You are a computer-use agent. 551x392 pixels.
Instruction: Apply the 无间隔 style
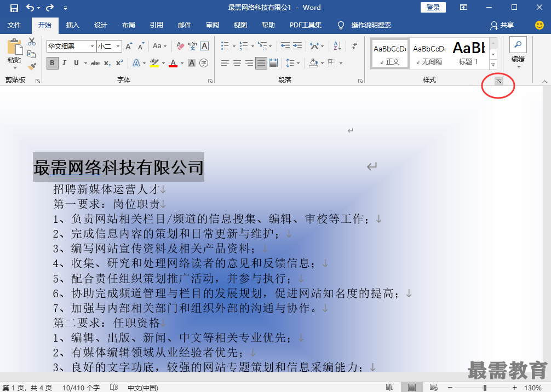coord(429,54)
